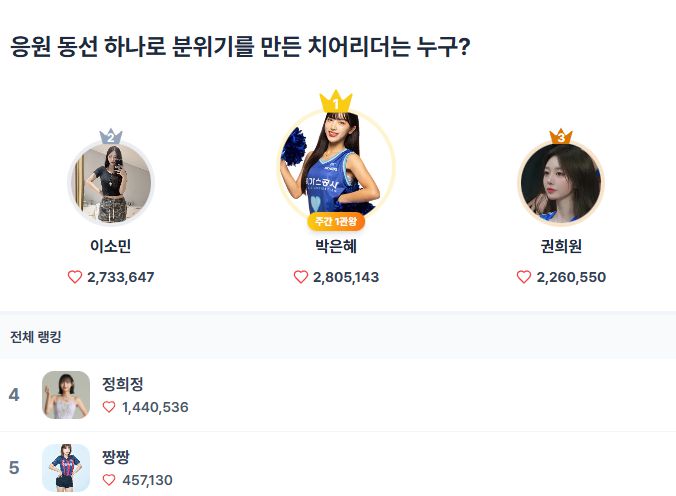Select the name 박은혜
Viewport: 676px width, 496px height.
pos(336,247)
